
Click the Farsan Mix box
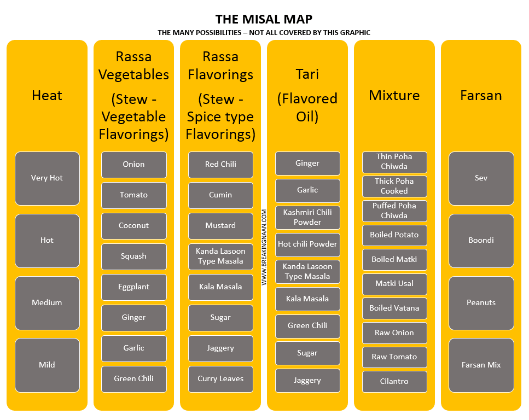[481, 365]
